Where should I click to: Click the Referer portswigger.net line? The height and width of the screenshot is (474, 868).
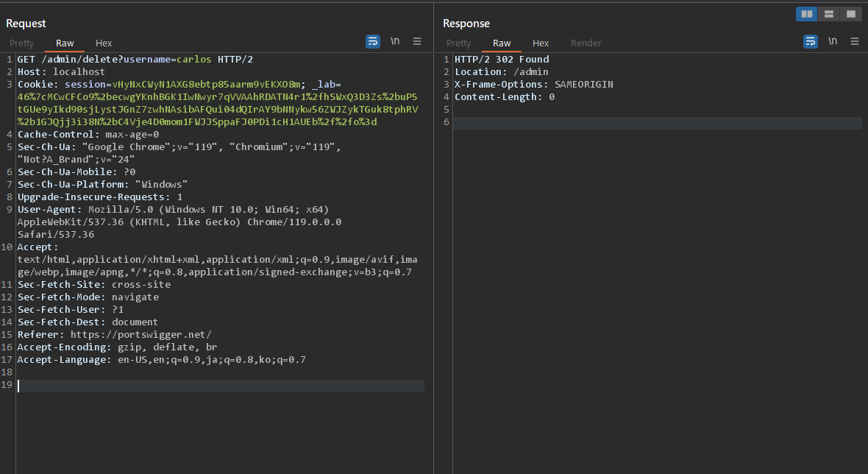114,335
